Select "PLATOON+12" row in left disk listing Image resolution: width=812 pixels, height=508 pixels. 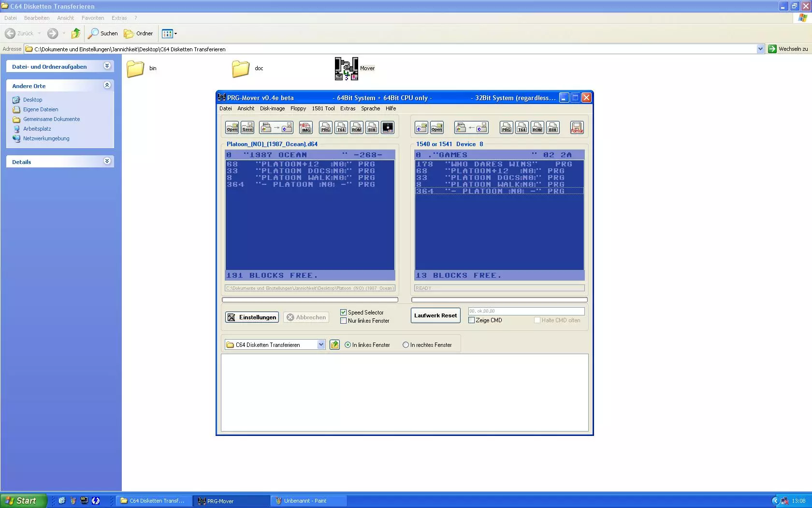point(310,164)
